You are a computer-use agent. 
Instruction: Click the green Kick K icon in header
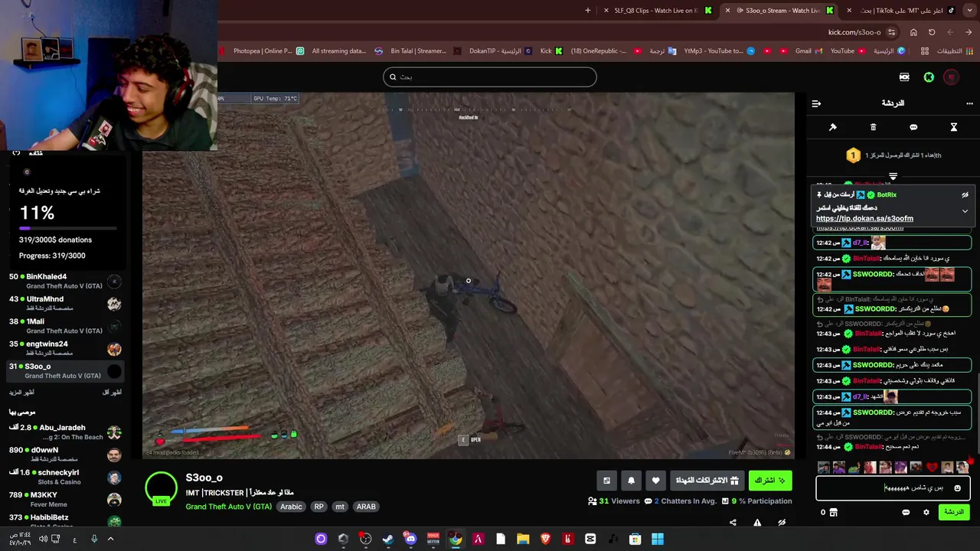point(929,77)
